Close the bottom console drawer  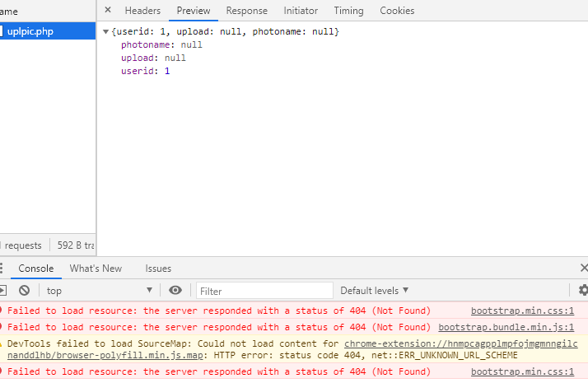[583, 269]
